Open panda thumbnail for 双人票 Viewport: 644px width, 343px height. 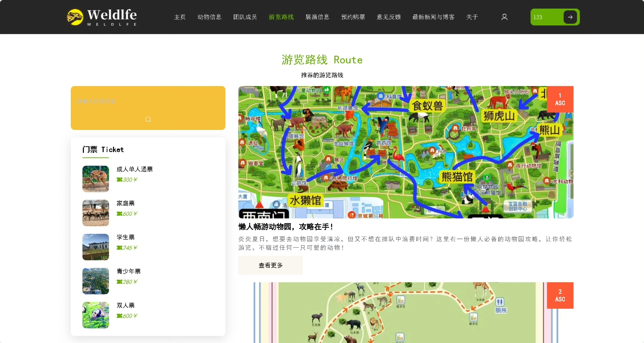pyautogui.click(x=96, y=315)
